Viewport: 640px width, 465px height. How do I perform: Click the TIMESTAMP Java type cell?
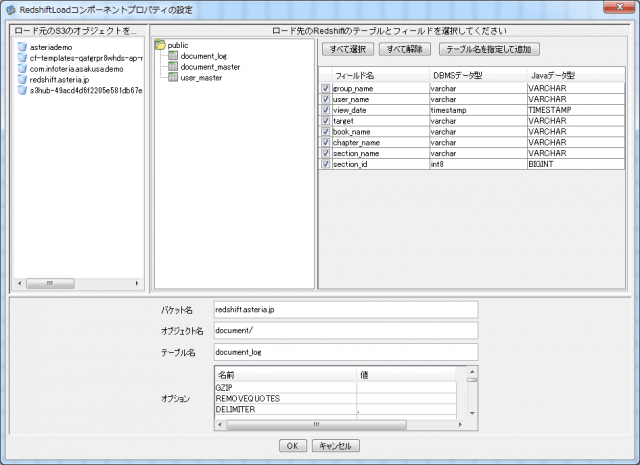point(576,110)
